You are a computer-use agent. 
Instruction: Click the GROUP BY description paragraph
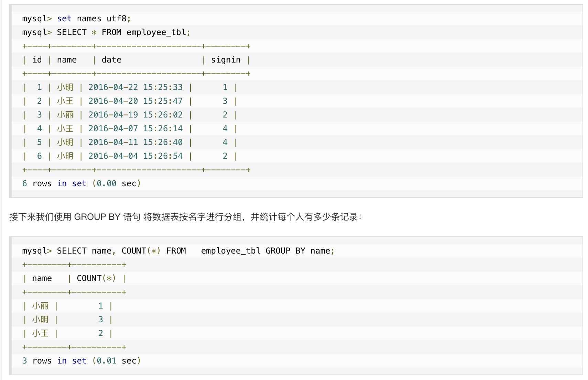pyautogui.click(x=185, y=217)
